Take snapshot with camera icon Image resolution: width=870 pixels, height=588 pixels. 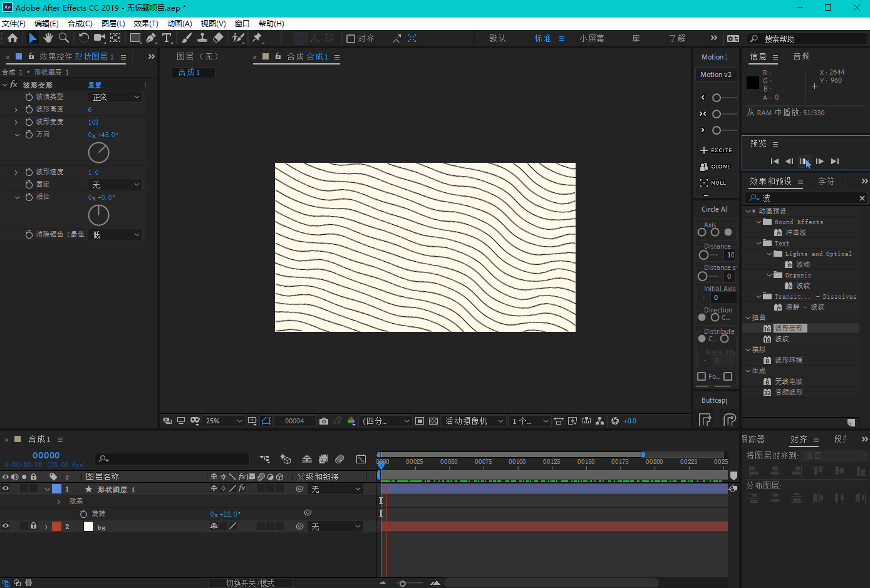coord(323,421)
